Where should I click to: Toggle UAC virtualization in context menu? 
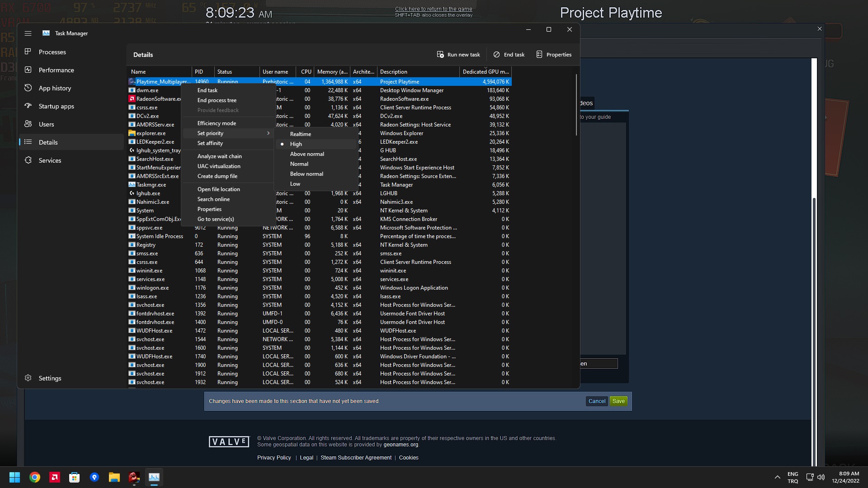[x=228, y=166]
